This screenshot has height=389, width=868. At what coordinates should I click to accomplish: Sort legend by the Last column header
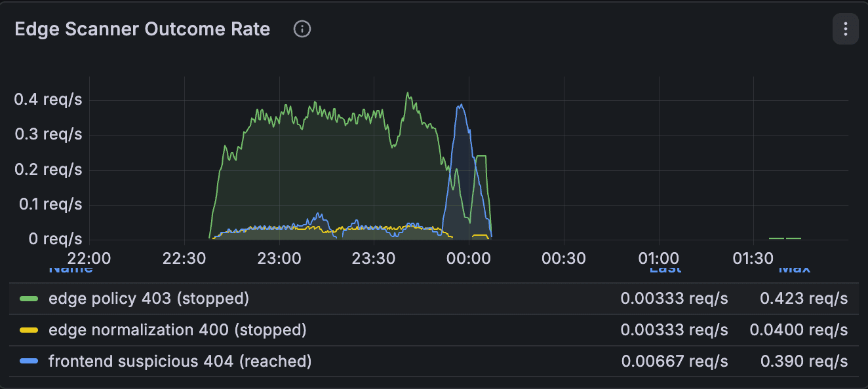pyautogui.click(x=665, y=269)
